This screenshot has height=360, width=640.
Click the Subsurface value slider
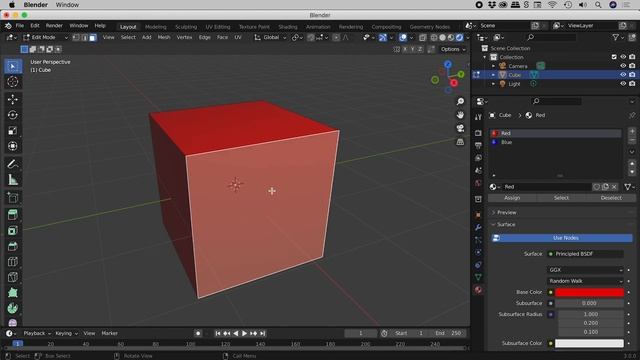[589, 303]
